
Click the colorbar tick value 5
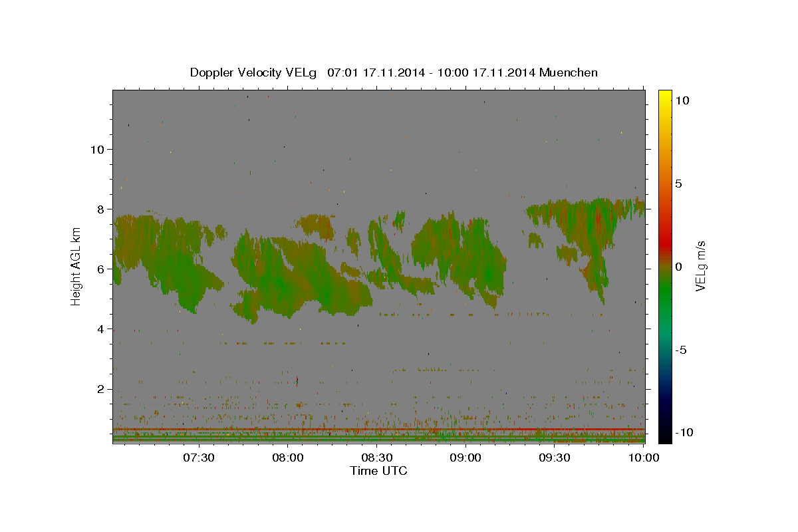(x=679, y=184)
